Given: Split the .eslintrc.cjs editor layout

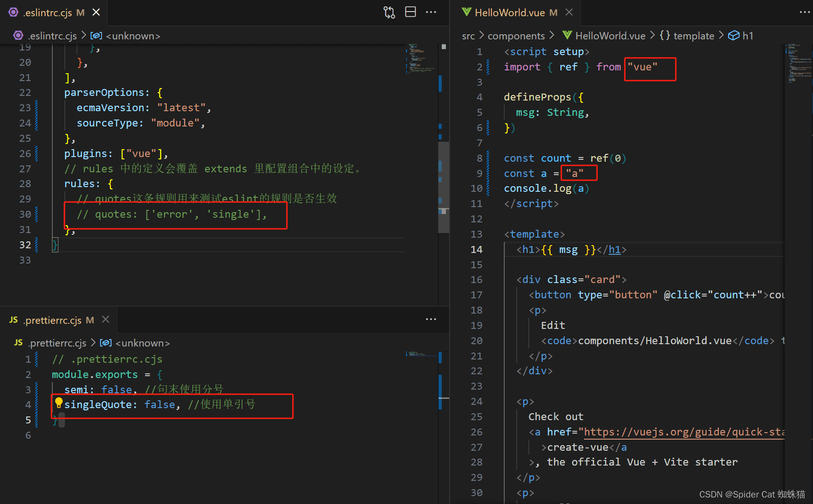Looking at the screenshot, I should (411, 12).
